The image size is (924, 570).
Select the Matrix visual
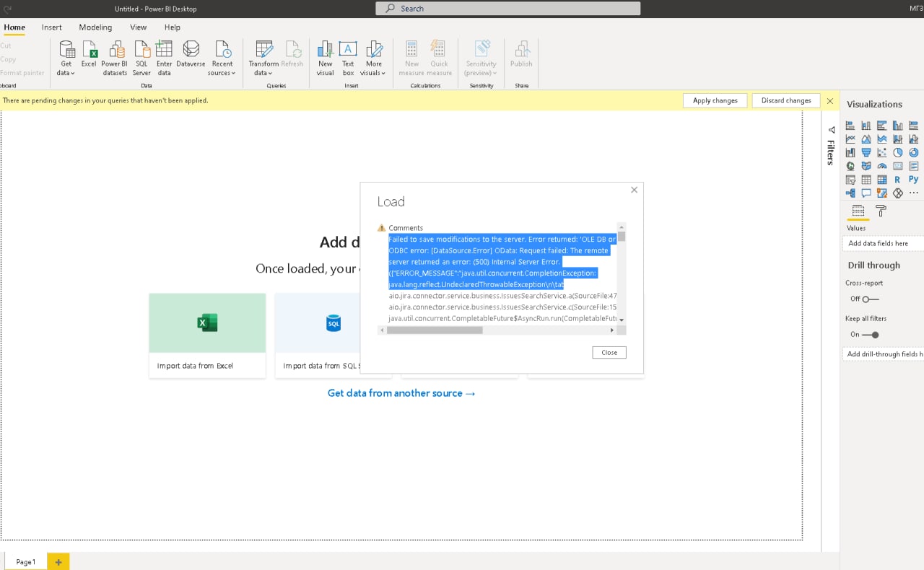click(882, 180)
